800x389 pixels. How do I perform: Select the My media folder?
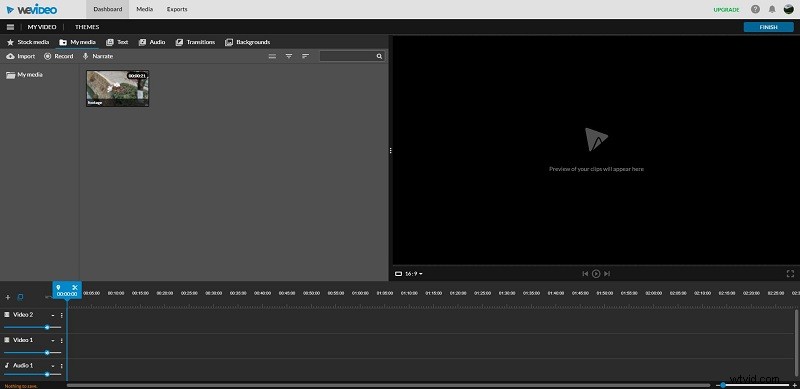[x=24, y=75]
